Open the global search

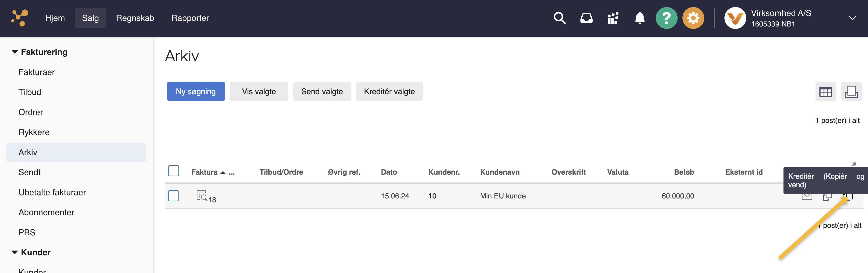pyautogui.click(x=559, y=18)
